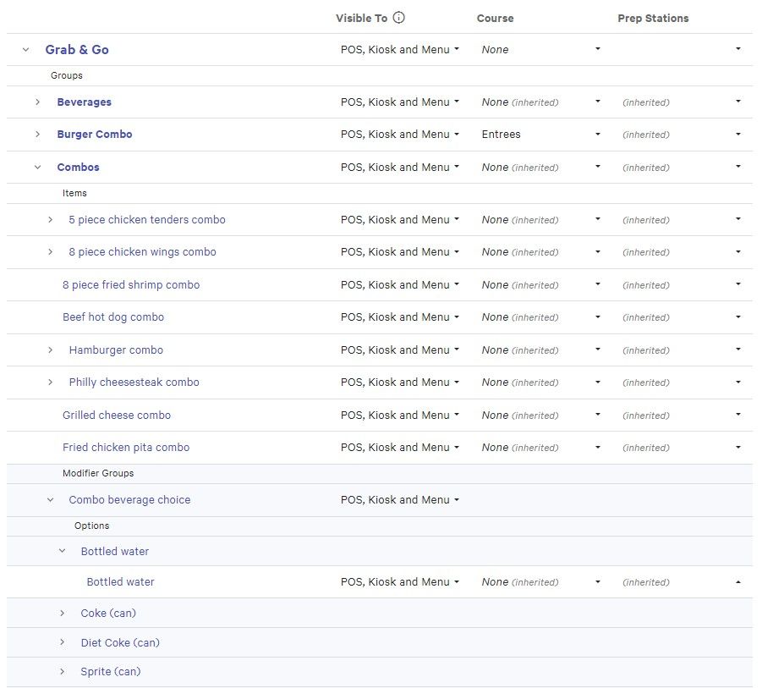
Task: Click the Visible To info icon
Action: pos(399,18)
